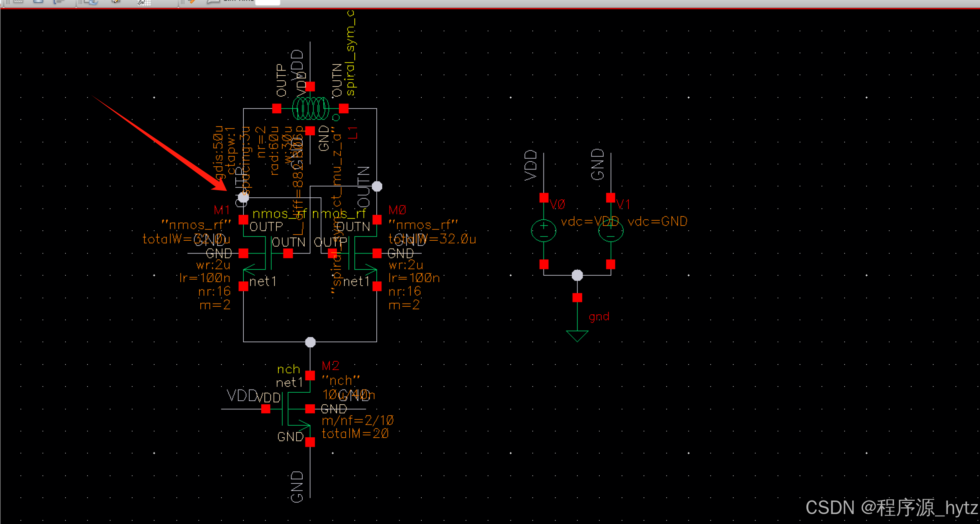Click the VDD gate pin of M2
The height and width of the screenshot is (524, 980).
click(266, 409)
